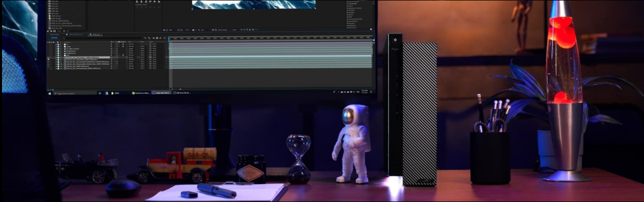Toggle visibility eye of layer 8

point(48,60)
